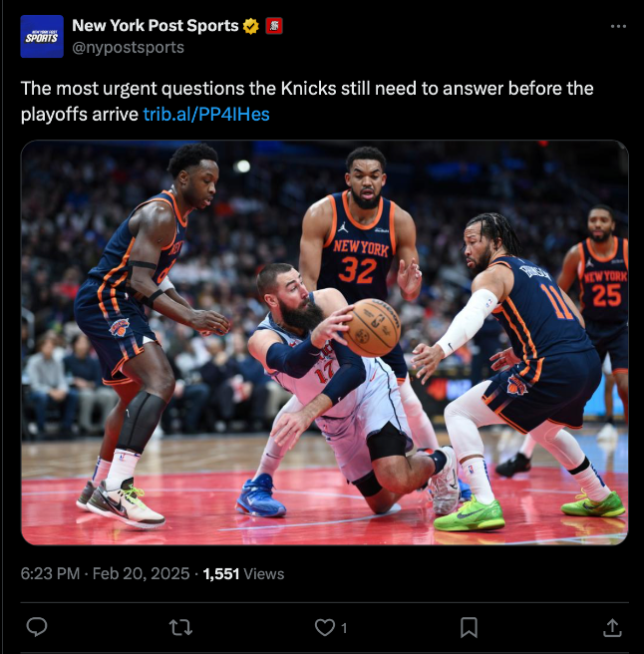Open the three-dot more options menu

[x=618, y=26]
